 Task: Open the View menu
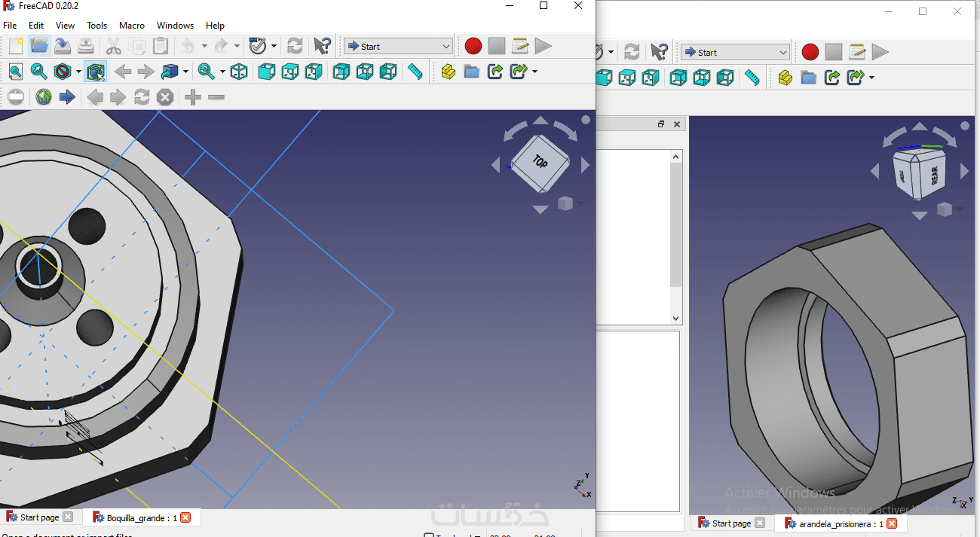[66, 26]
